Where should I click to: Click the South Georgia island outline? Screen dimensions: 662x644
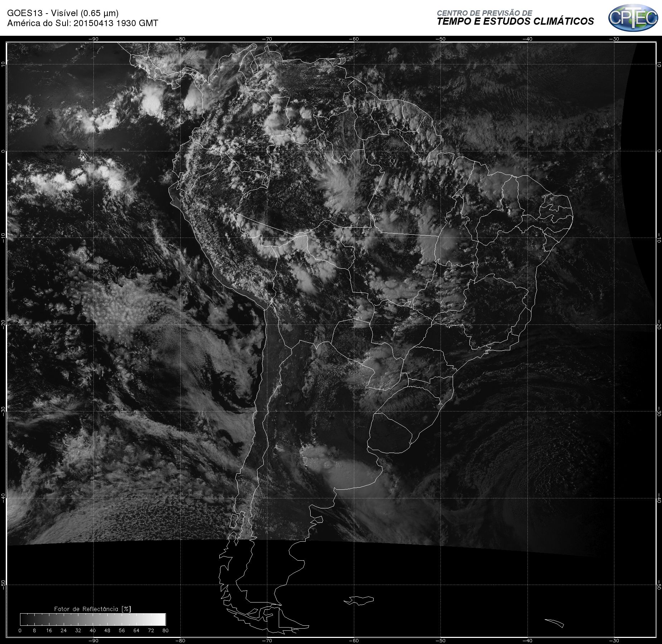pos(554,623)
